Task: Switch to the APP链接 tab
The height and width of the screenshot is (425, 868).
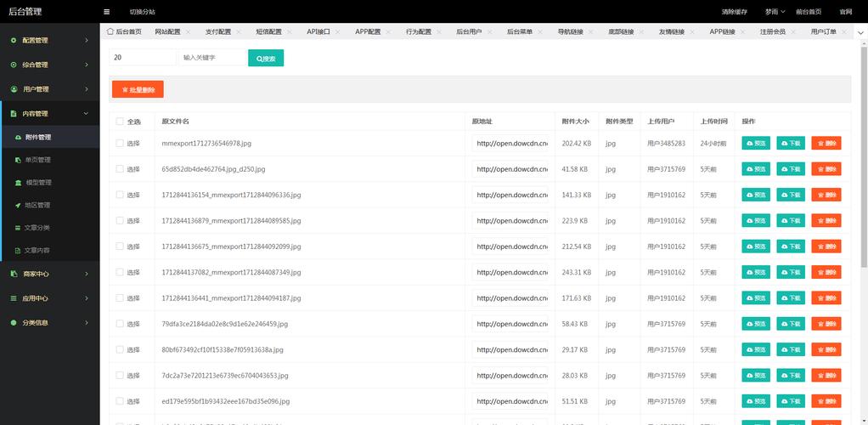Action: [x=723, y=32]
